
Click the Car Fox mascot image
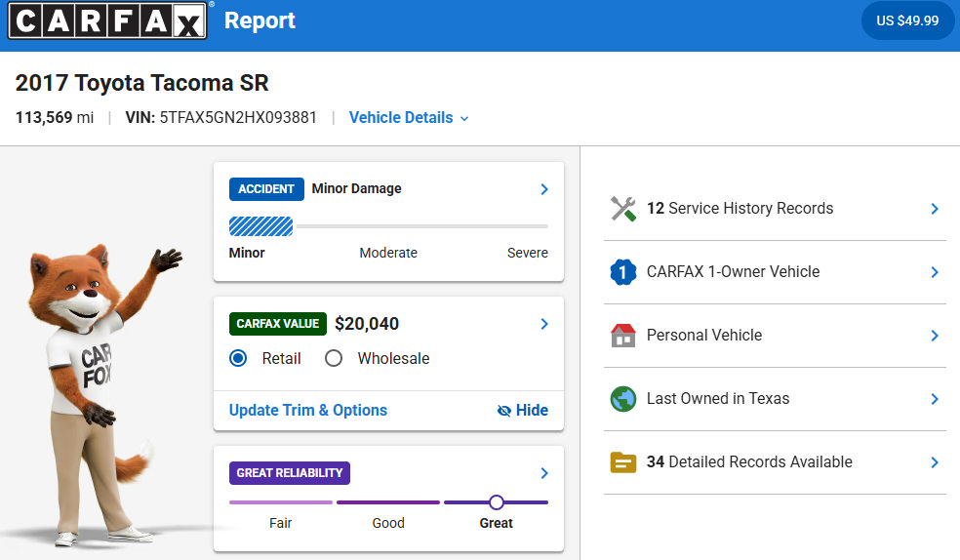104,395
